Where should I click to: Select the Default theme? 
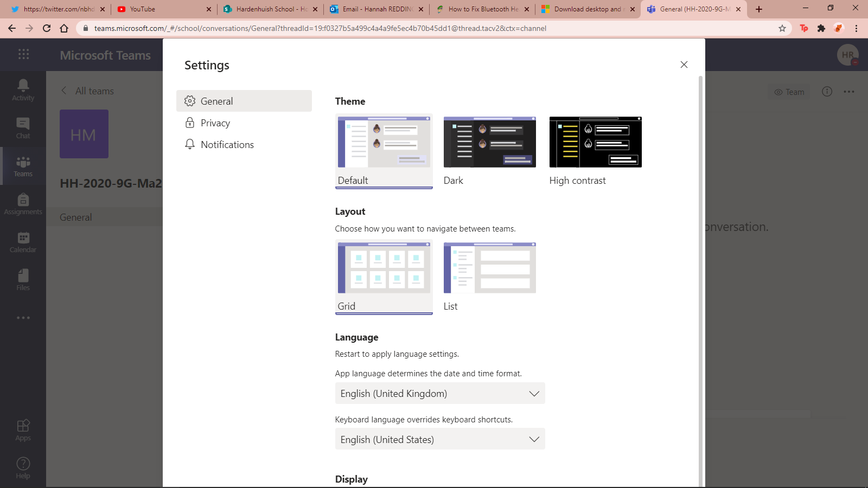click(x=384, y=151)
